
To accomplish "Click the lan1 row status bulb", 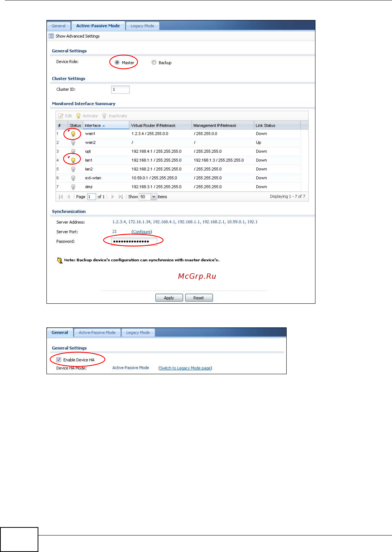I will 73,160.
